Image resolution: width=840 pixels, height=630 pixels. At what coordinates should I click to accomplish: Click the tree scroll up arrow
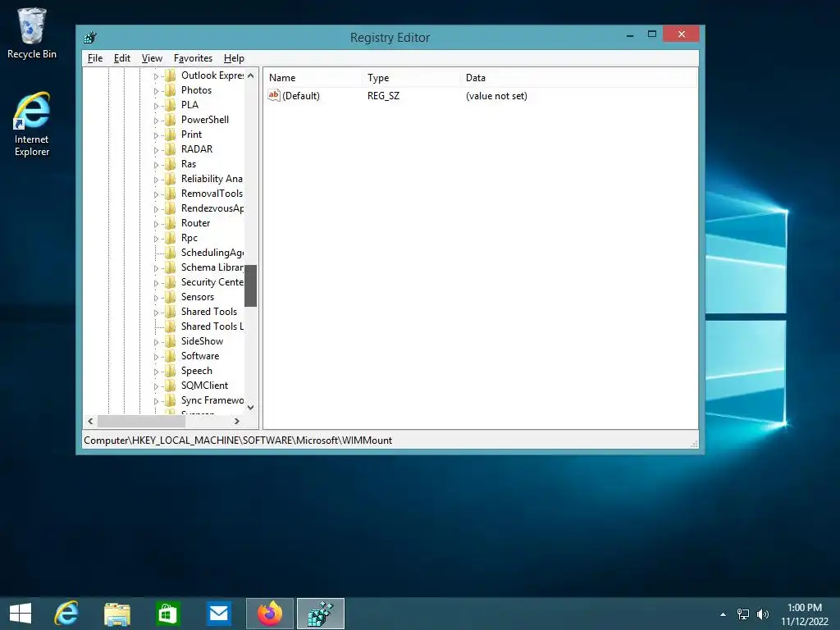[251, 75]
